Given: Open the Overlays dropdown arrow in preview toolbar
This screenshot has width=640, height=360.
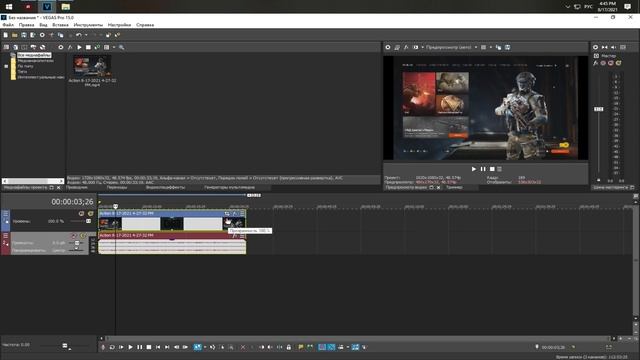Looking at the screenshot, I should pos(491,47).
